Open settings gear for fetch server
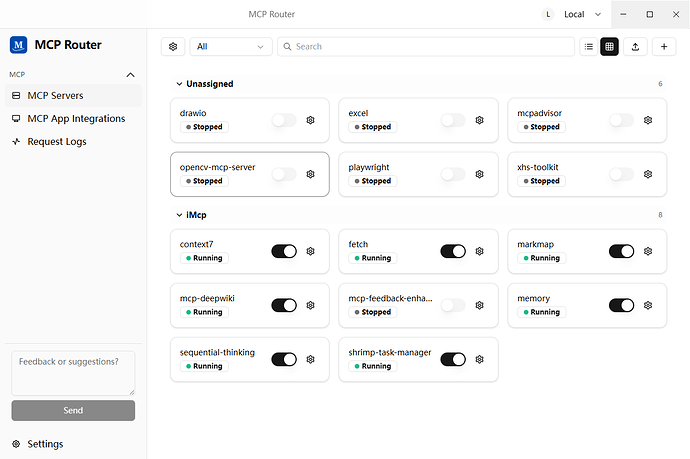The image size is (690, 459). coord(479,251)
